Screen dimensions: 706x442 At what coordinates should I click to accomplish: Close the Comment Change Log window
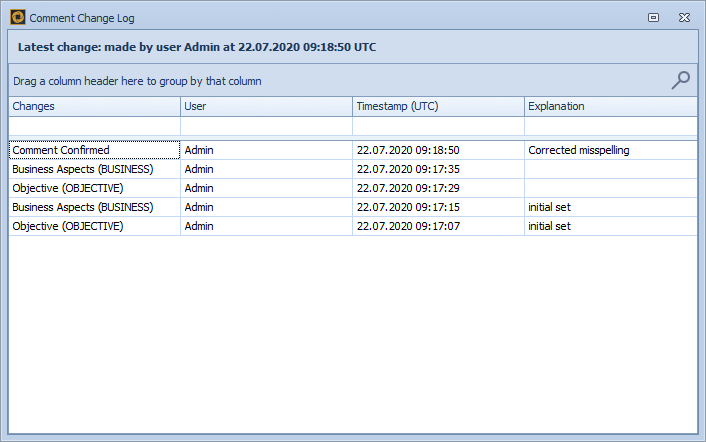[684, 17]
